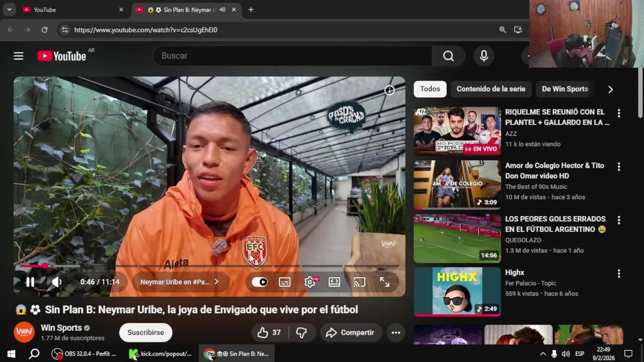Click the QUEGOLAZO channel name
Screen dimensions: 644x362
coord(523,240)
